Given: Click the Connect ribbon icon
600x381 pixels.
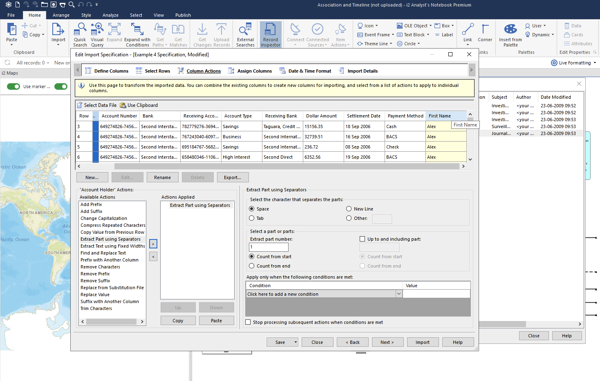Looking at the screenshot, I should point(295,29).
